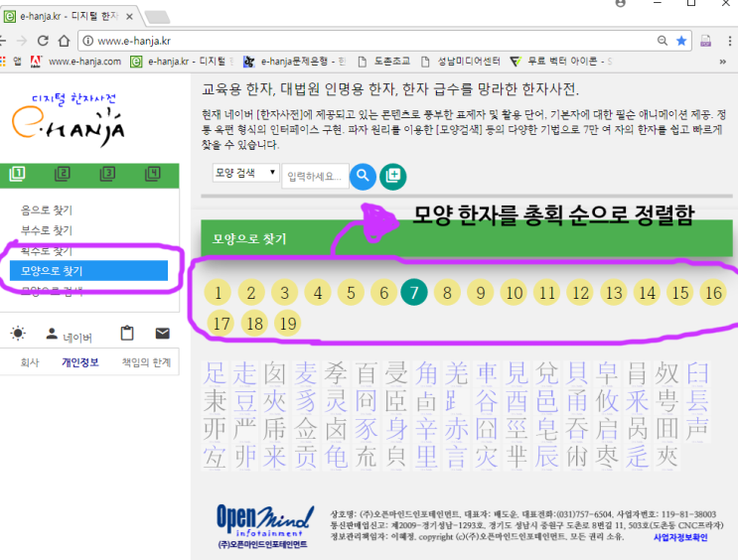Click the blue magnifier search button
738x560 pixels.
363,177
